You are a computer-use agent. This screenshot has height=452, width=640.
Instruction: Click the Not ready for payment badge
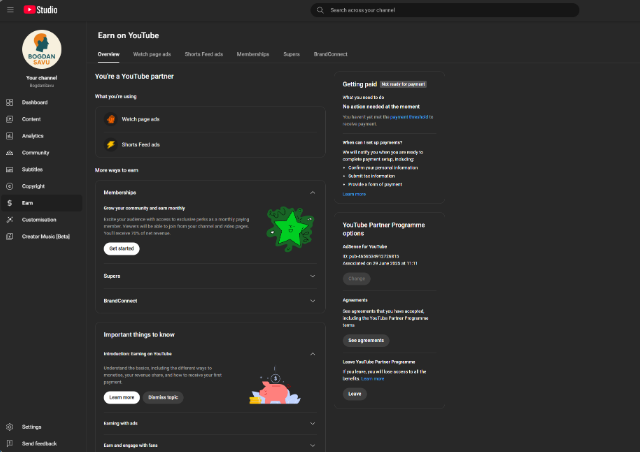click(403, 85)
